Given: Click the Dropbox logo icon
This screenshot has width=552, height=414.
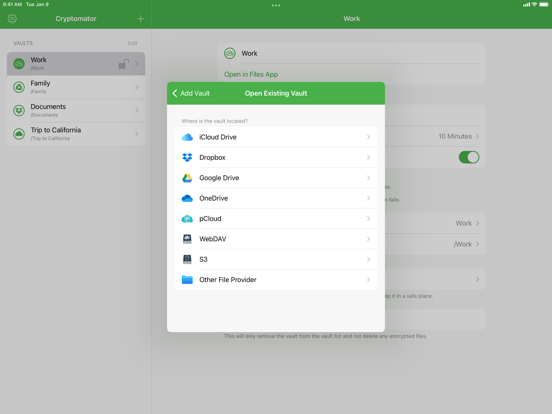Looking at the screenshot, I should point(187,157).
